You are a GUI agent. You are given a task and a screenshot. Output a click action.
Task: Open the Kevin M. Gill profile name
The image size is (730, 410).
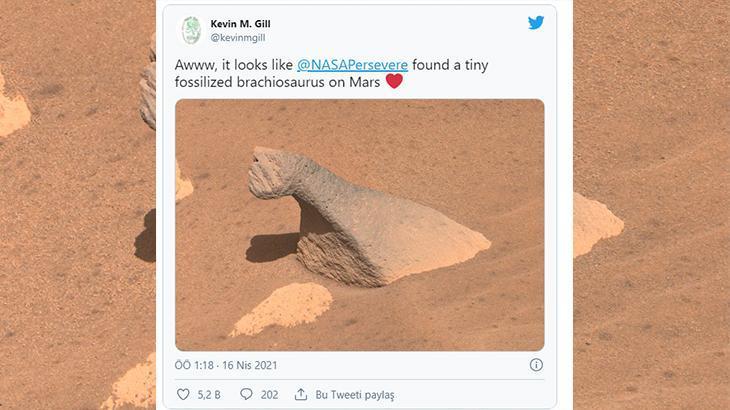(240, 23)
